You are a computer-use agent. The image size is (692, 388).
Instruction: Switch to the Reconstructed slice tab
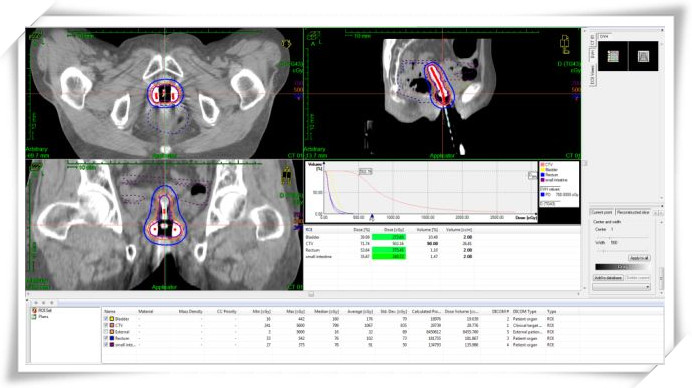(633, 212)
